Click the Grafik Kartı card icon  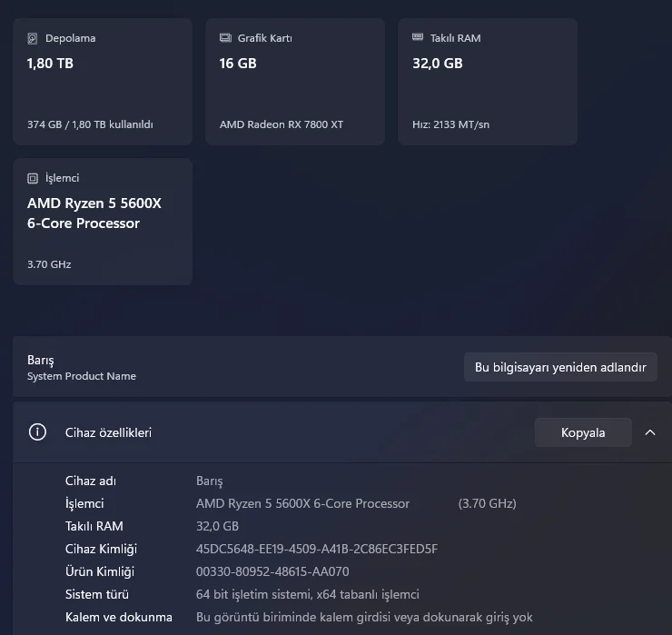tap(225, 38)
